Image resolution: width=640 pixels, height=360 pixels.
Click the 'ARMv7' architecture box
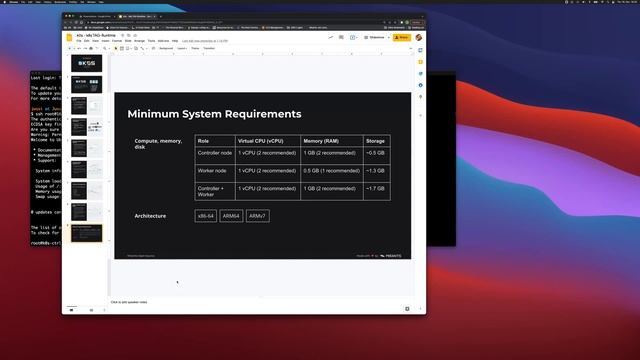[x=258, y=216]
